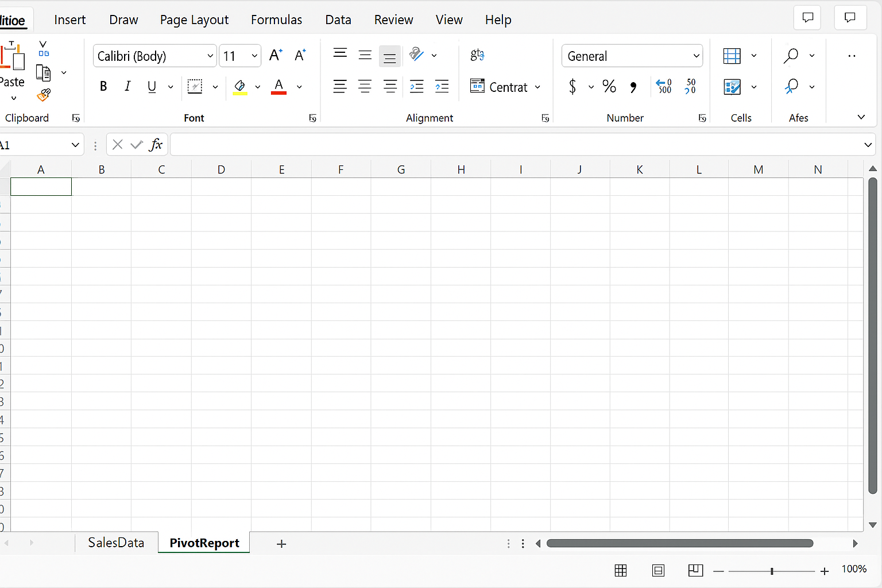882x588 pixels.
Task: Toggle Italic formatting
Action: tap(127, 87)
